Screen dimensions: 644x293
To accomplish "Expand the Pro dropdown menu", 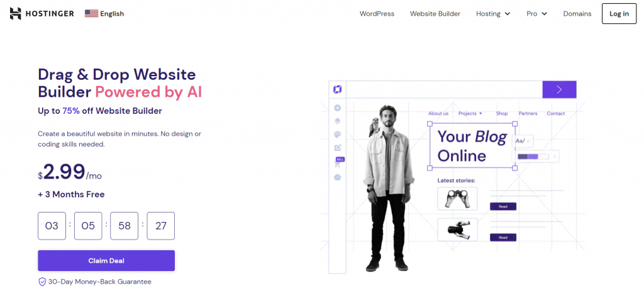I will point(537,14).
